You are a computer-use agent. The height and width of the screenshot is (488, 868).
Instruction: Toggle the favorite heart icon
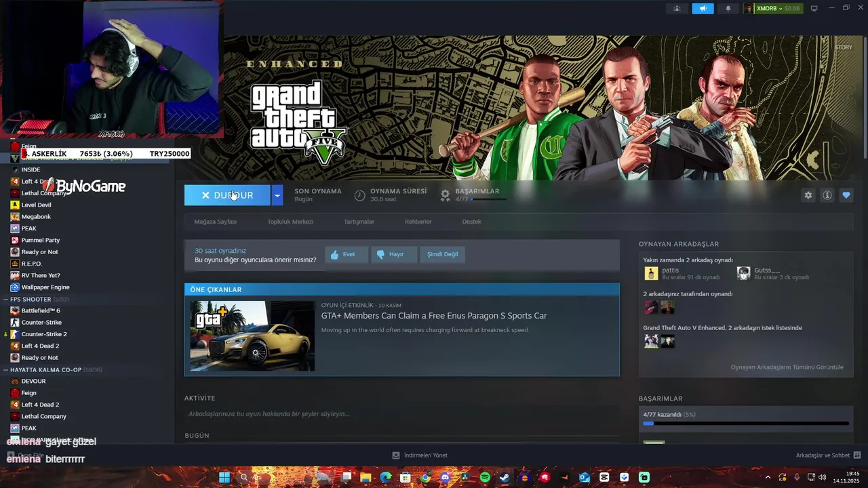tap(846, 195)
